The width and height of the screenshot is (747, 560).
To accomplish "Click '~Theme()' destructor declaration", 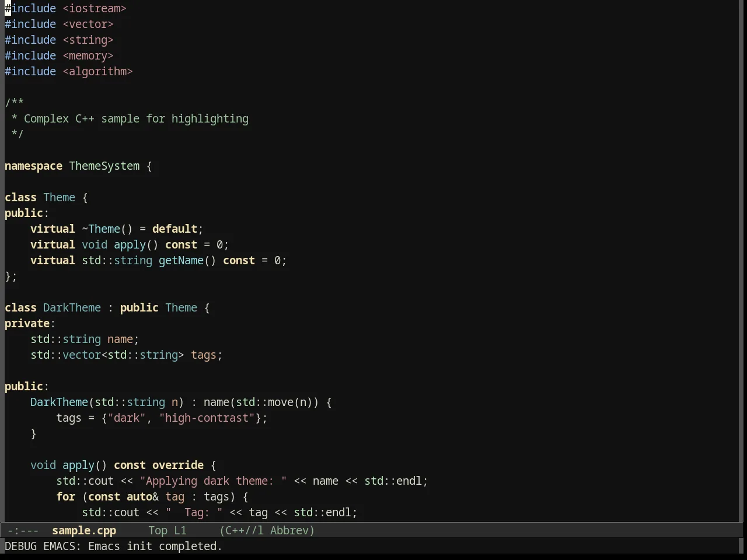I will click(107, 229).
